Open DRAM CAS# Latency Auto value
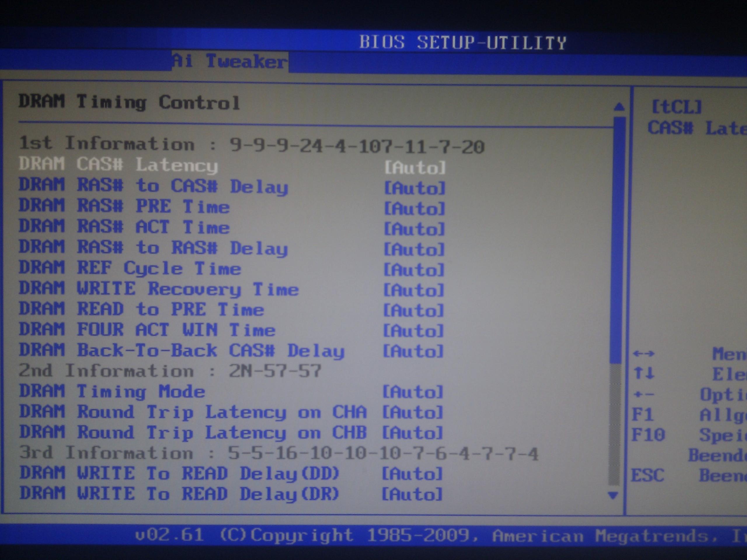Image resolution: width=747 pixels, height=560 pixels. (415, 168)
